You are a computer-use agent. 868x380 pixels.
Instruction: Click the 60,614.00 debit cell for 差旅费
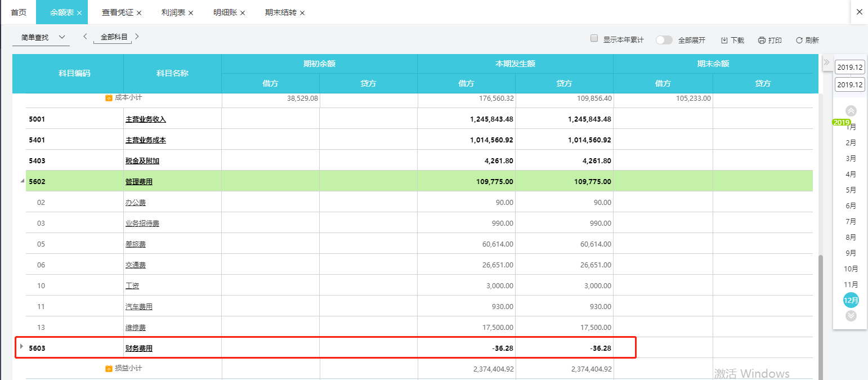[466, 244]
